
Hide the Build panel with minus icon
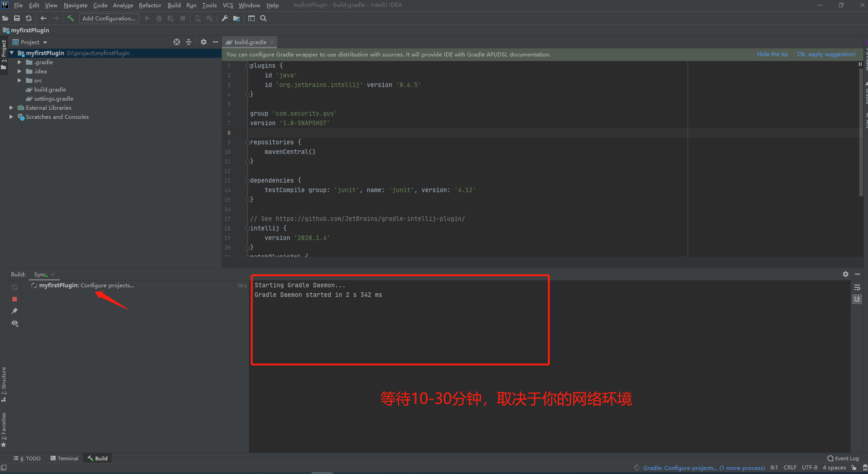pos(858,274)
